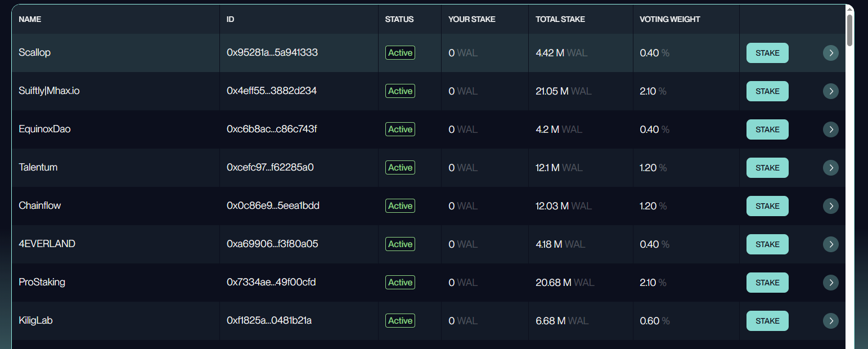
Task: Open Talentum row details arrow
Action: (831, 168)
